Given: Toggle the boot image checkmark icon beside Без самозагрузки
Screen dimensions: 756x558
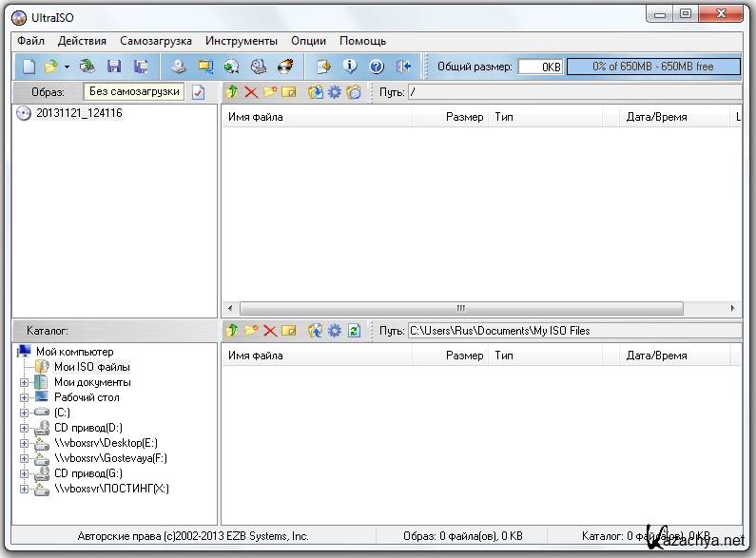Looking at the screenshot, I should point(198,92).
